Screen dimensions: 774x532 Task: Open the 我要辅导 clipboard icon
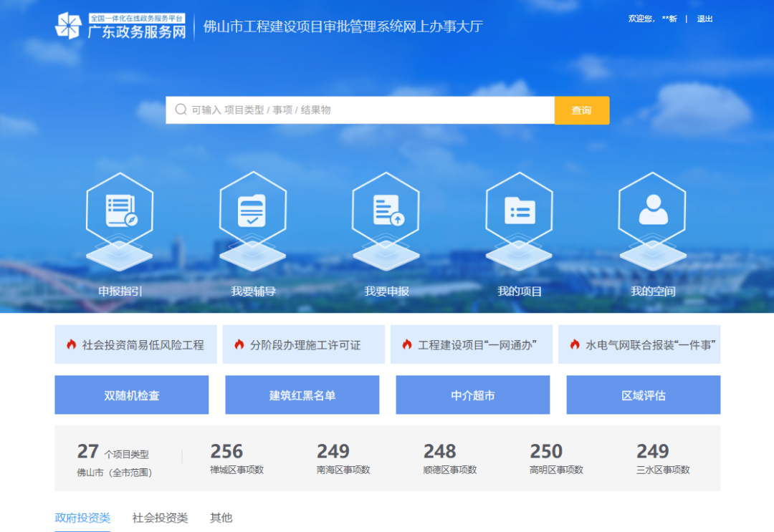[252, 211]
